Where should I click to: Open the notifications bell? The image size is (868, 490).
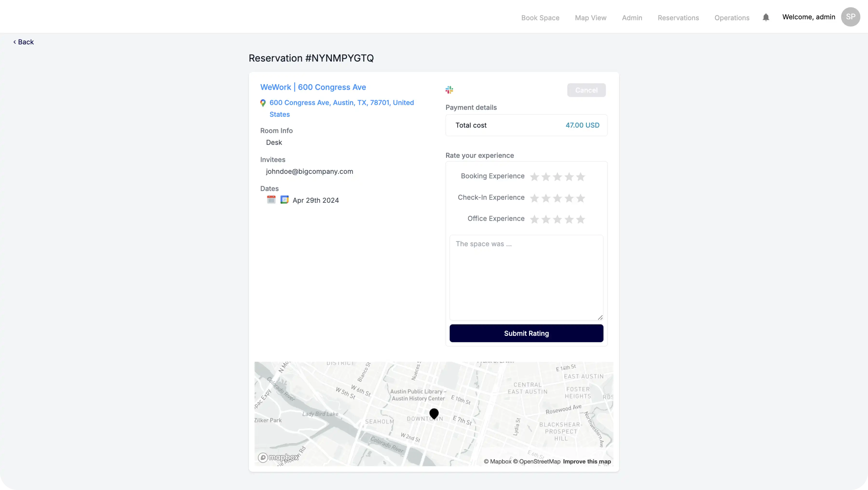[x=766, y=17]
